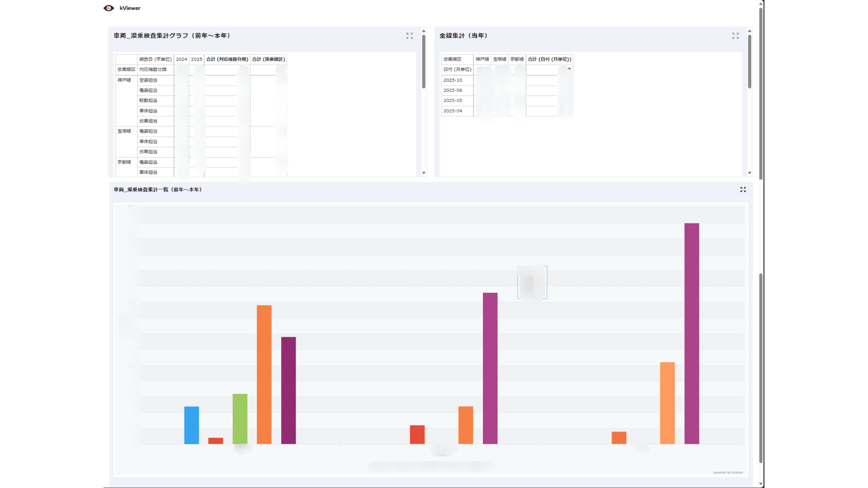868x488 pixels.
Task: Click the down arrow of left panel scrollbar
Action: [x=424, y=173]
